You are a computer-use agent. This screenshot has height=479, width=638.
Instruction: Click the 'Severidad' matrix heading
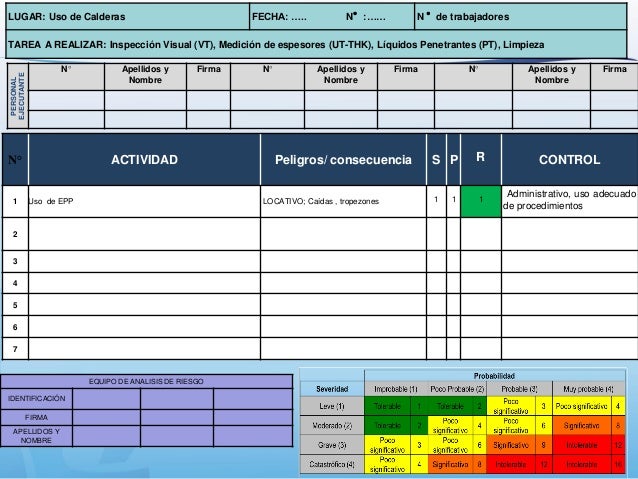tap(332, 389)
